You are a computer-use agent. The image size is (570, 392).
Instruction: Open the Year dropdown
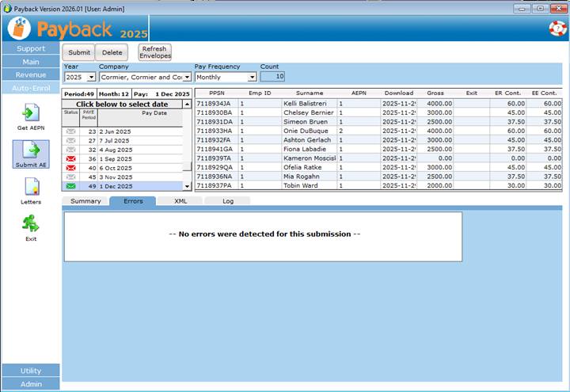91,77
